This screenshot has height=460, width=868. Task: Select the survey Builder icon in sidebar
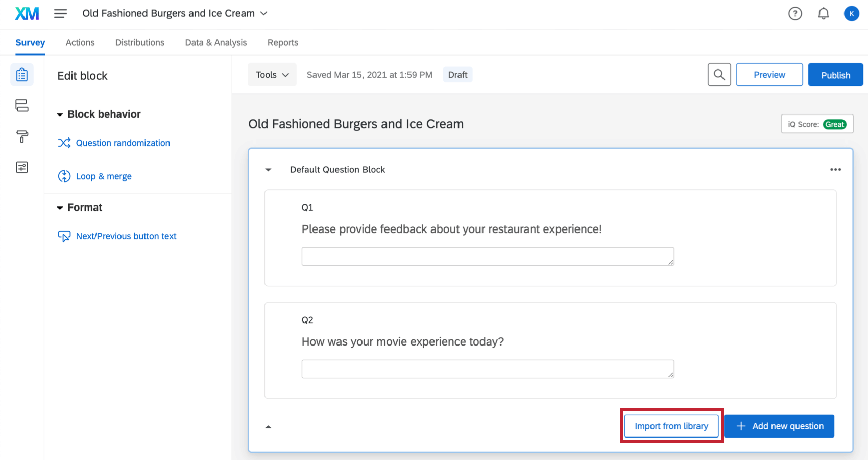coord(21,74)
